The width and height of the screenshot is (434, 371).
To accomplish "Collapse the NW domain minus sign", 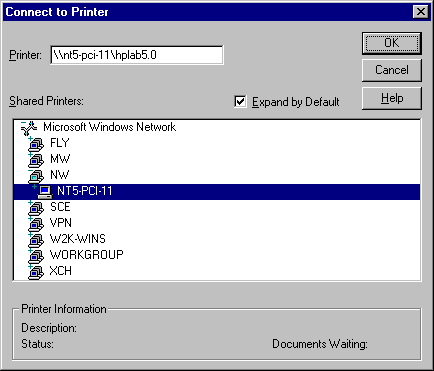I will (x=30, y=171).
